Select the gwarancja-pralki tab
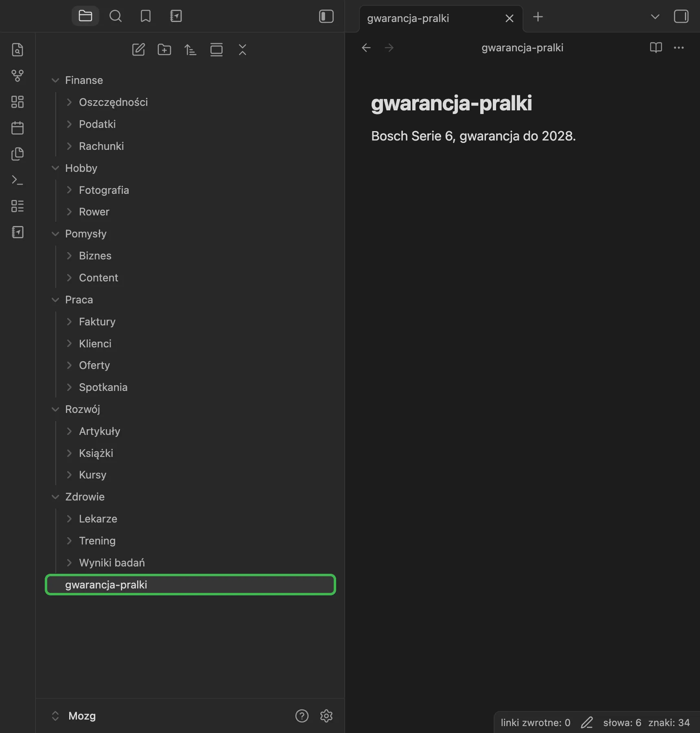The width and height of the screenshot is (700, 733). coord(441,18)
